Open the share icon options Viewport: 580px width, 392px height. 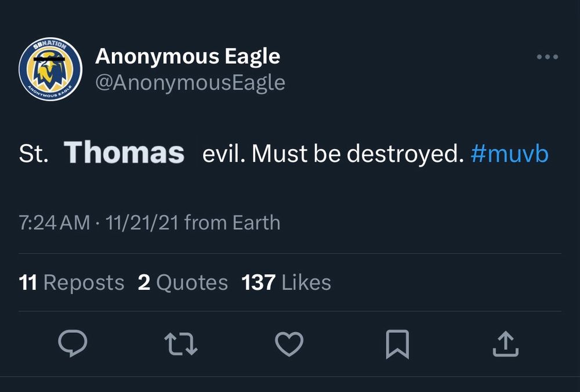505,344
